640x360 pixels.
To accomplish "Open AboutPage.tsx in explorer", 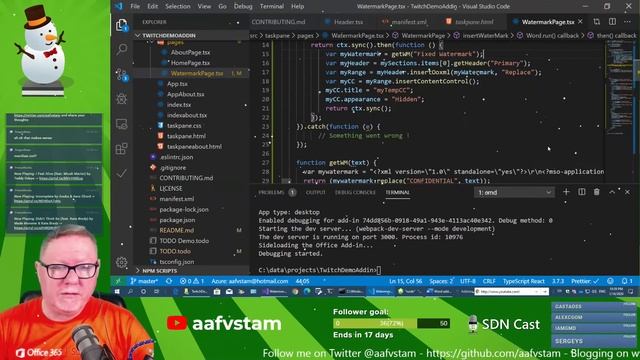I will tap(190, 52).
